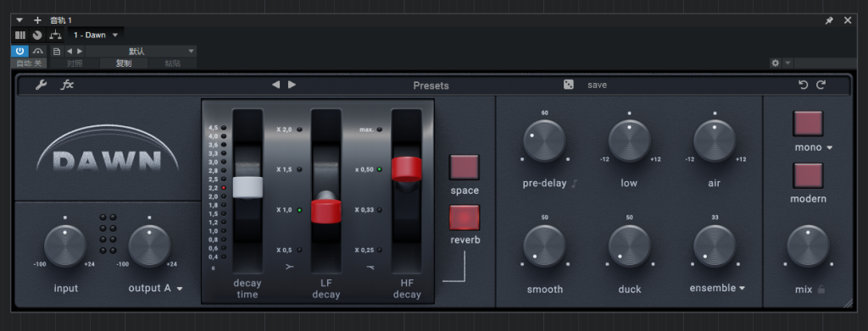Toggle automation mode 自动:关
868x331 pixels.
(x=28, y=63)
